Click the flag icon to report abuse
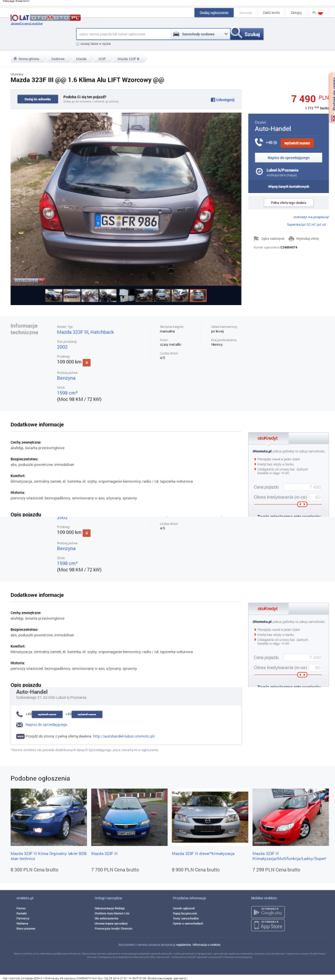This screenshot has height=980, width=335. coord(256,238)
